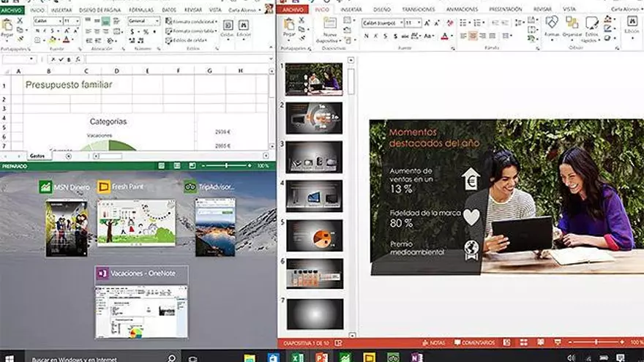Open the Transiciones tab in PowerPoint

click(421, 10)
